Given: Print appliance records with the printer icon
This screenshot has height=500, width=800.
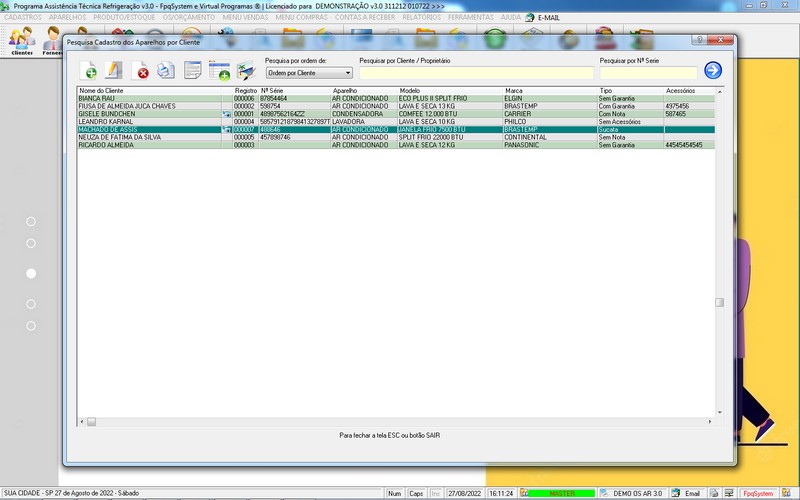Looking at the screenshot, I should coord(166,70).
